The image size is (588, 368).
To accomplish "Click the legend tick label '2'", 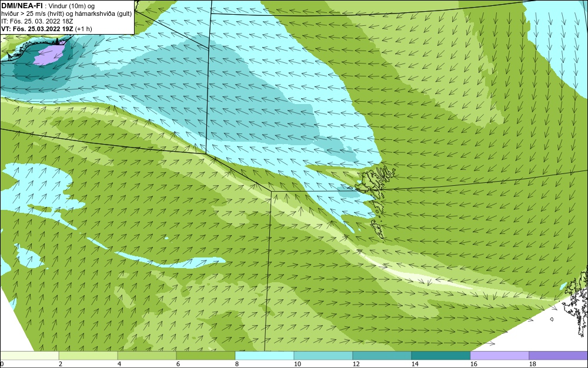I will [x=61, y=364].
